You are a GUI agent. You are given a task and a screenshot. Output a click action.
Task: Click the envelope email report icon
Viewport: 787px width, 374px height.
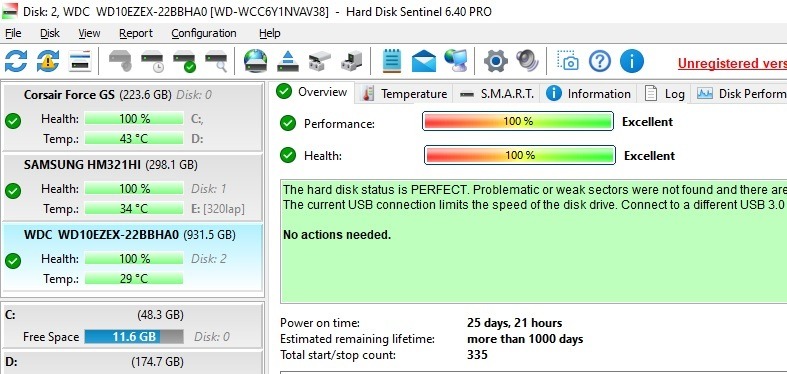424,61
